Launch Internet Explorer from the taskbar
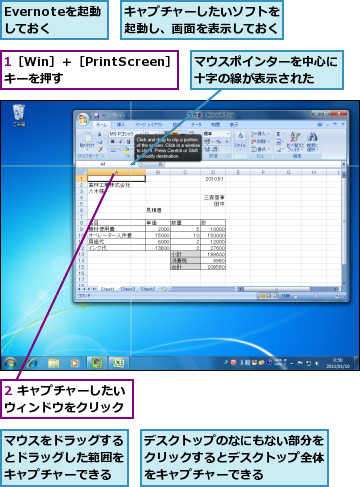360x487 pixels. [x=32, y=363]
